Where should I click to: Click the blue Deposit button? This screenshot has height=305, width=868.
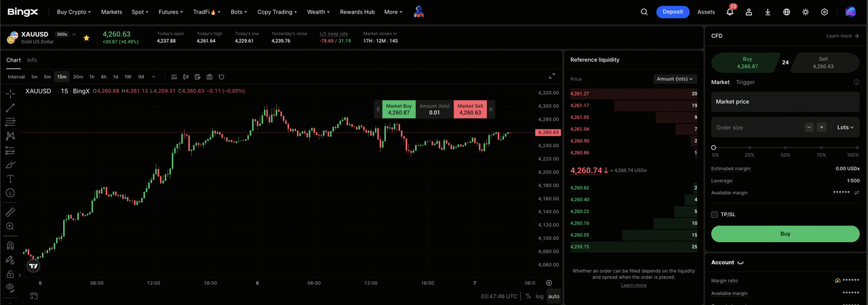(x=673, y=12)
